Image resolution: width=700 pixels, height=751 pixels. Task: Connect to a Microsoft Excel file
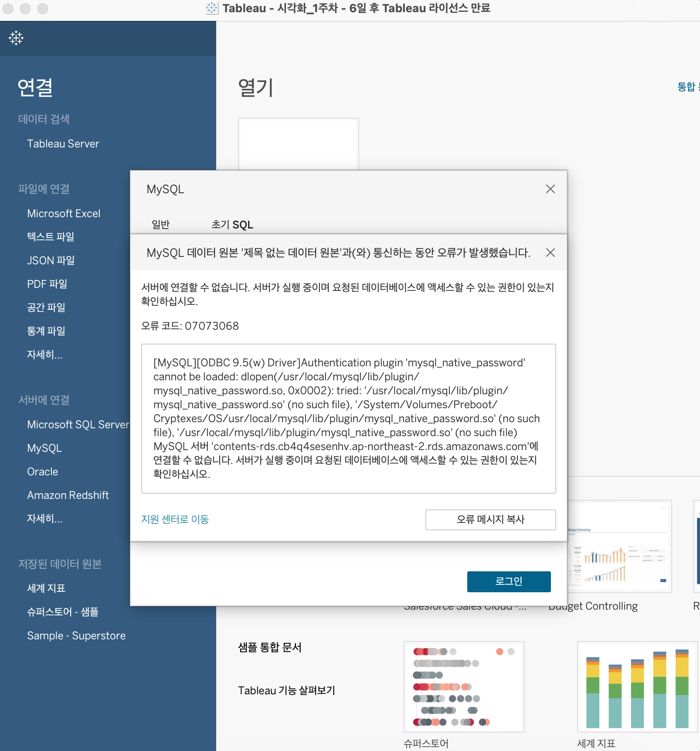64,213
